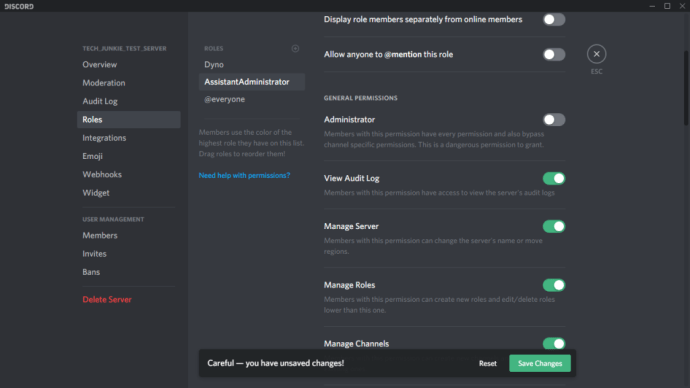
Task: Open the Widget settings page
Action: point(128,193)
